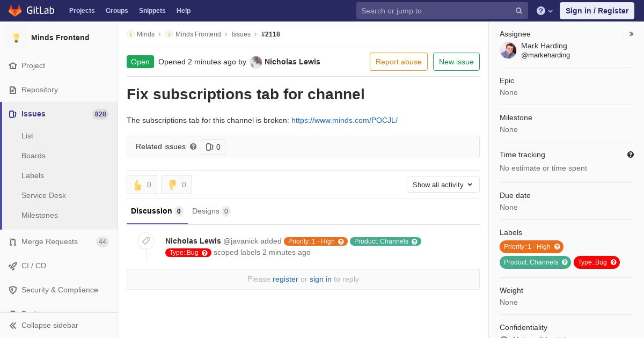Collapse the right sidebar with double arrow
This screenshot has width=644, height=338.
[632, 34]
